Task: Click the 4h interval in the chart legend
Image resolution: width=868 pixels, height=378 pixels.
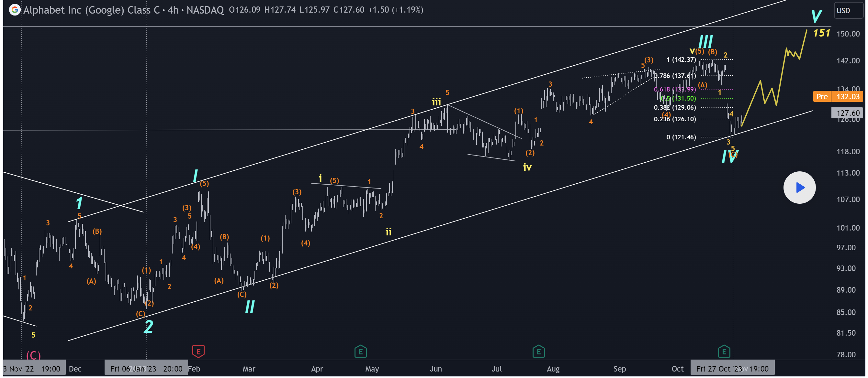Action: click(x=173, y=10)
